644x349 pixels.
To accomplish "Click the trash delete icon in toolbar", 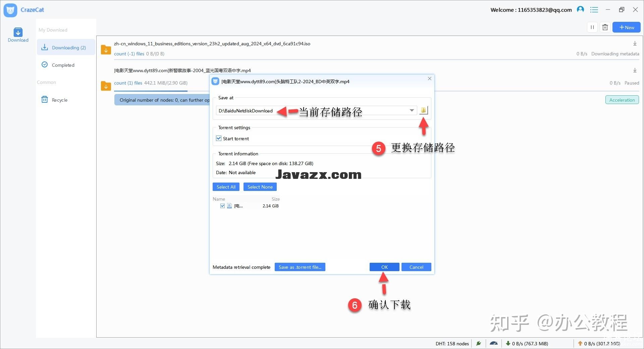I will [605, 27].
